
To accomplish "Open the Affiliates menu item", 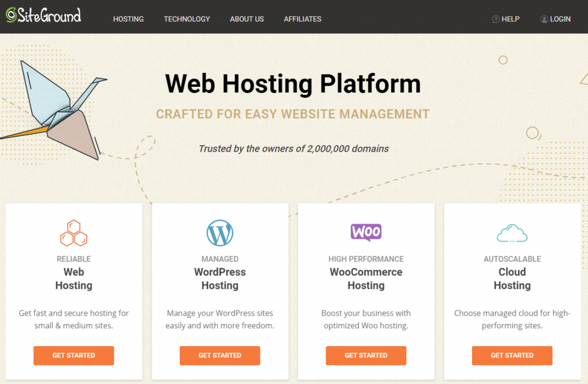I will pyautogui.click(x=303, y=19).
